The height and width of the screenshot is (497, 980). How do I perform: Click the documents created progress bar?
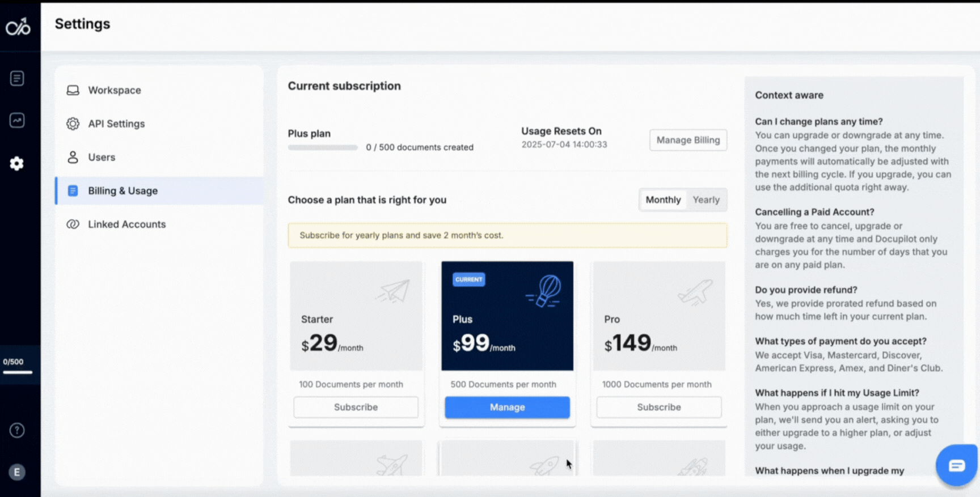[323, 147]
